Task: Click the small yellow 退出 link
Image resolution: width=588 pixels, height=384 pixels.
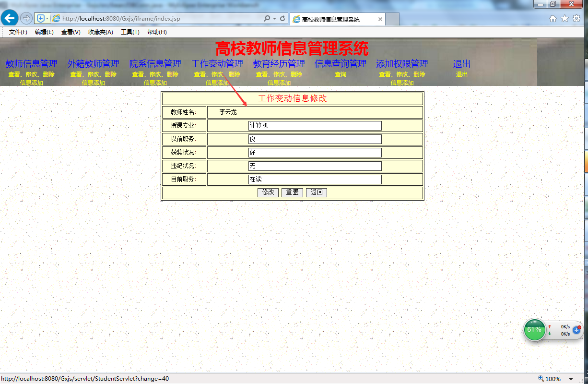Action: 462,74
